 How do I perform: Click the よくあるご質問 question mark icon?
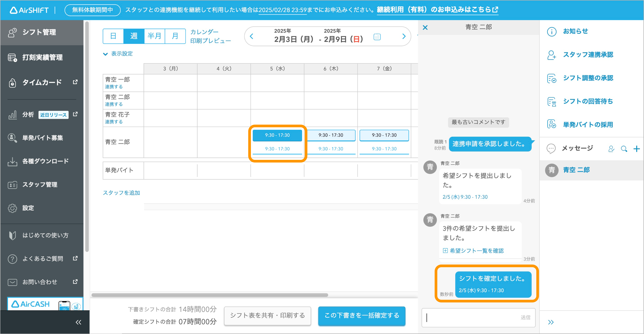[x=12, y=259]
